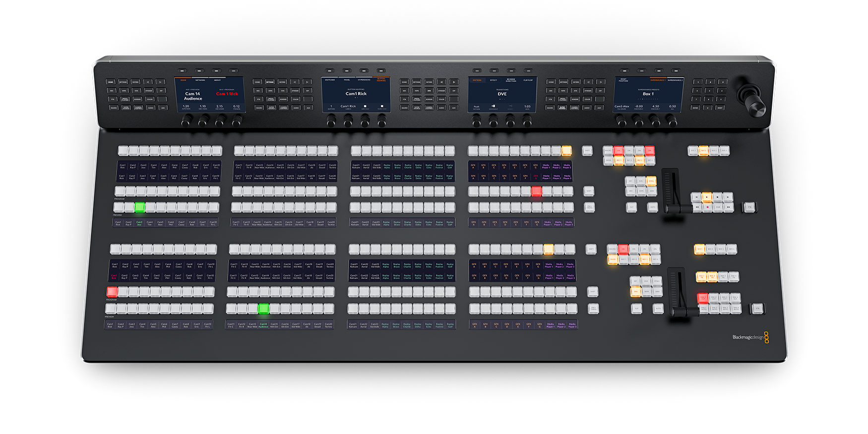Click the knob under the 1.20 auto rate
Image resolution: width=868 pixels, height=434 pixels.
point(187,120)
